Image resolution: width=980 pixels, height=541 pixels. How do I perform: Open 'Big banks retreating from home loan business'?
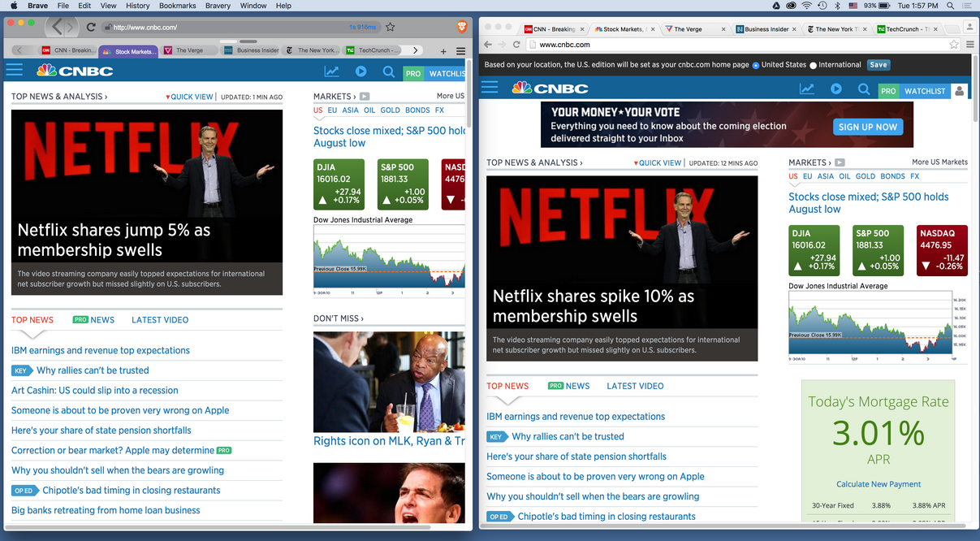tap(106, 511)
